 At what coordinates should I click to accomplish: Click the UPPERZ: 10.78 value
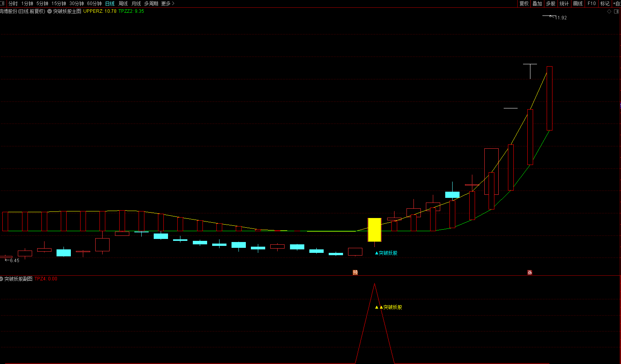(100, 11)
